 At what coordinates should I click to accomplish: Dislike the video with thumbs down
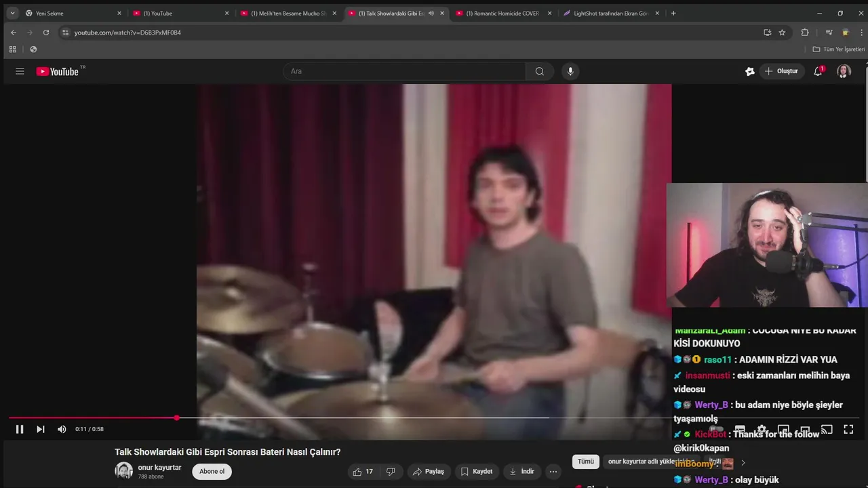(391, 472)
